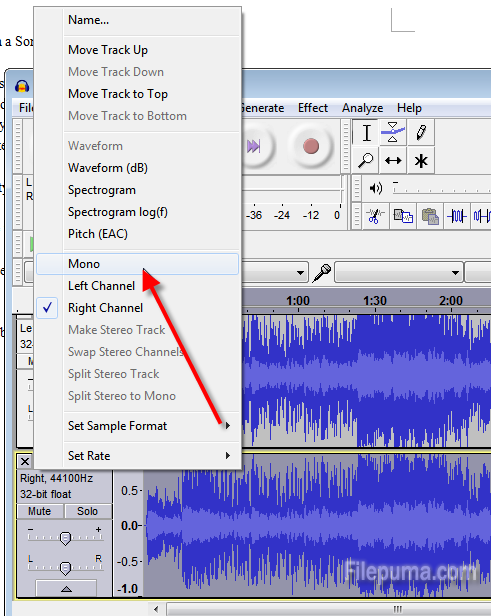The height and width of the screenshot is (616, 491).
Task: Select the Envelope tool
Action: (393, 133)
